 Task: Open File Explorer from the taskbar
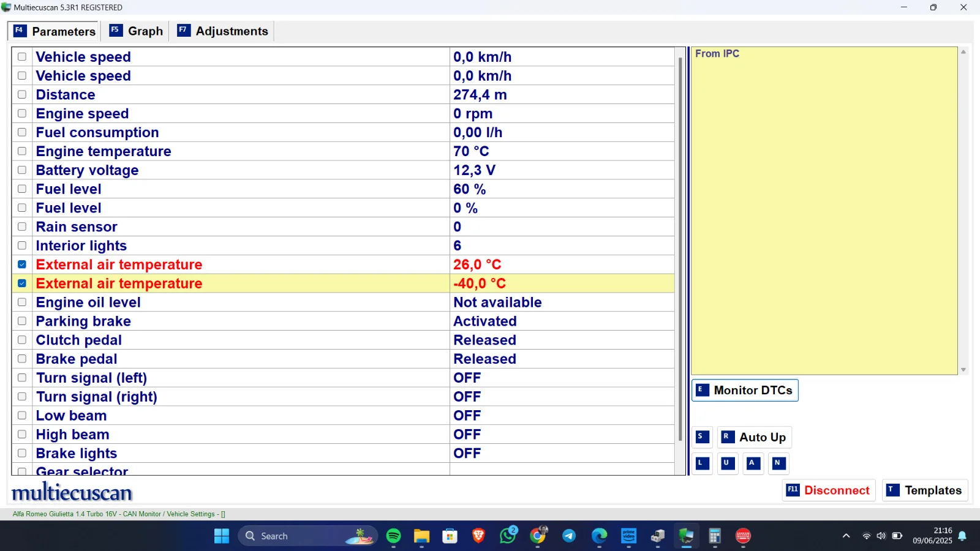pyautogui.click(x=421, y=536)
